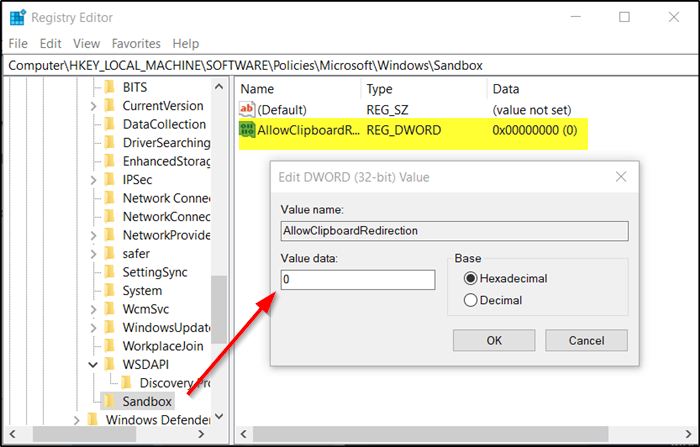Expand the IPSec key
Image resolution: width=700 pixels, height=447 pixels.
93,180
